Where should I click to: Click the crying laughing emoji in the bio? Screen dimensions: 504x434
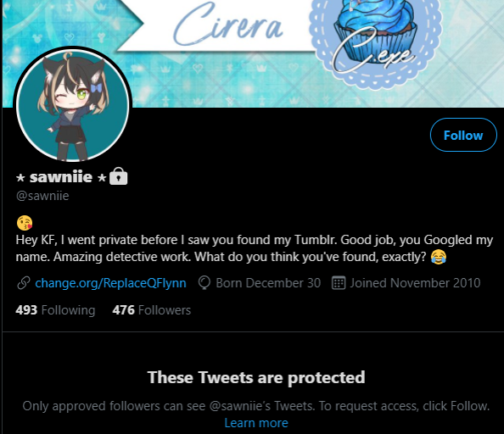tap(439, 257)
